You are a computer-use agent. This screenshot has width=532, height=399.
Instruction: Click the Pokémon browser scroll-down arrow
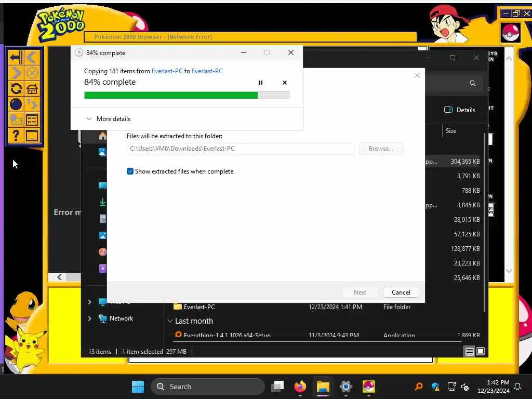click(509, 271)
